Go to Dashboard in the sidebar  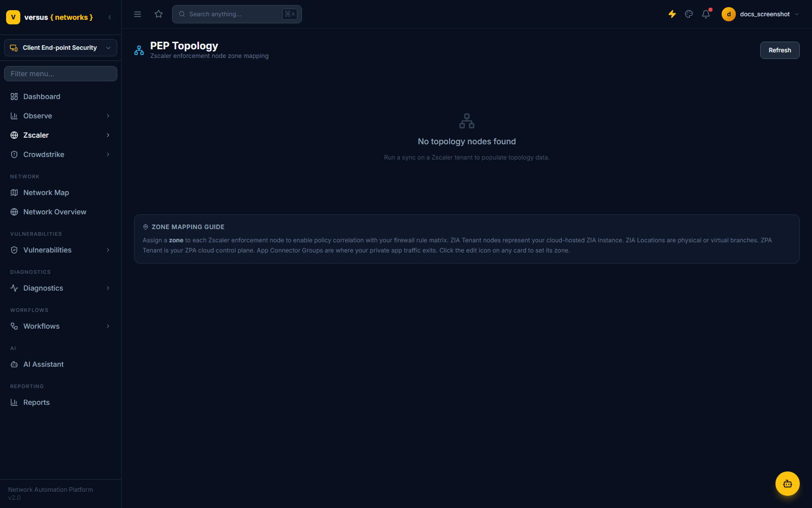click(60, 97)
